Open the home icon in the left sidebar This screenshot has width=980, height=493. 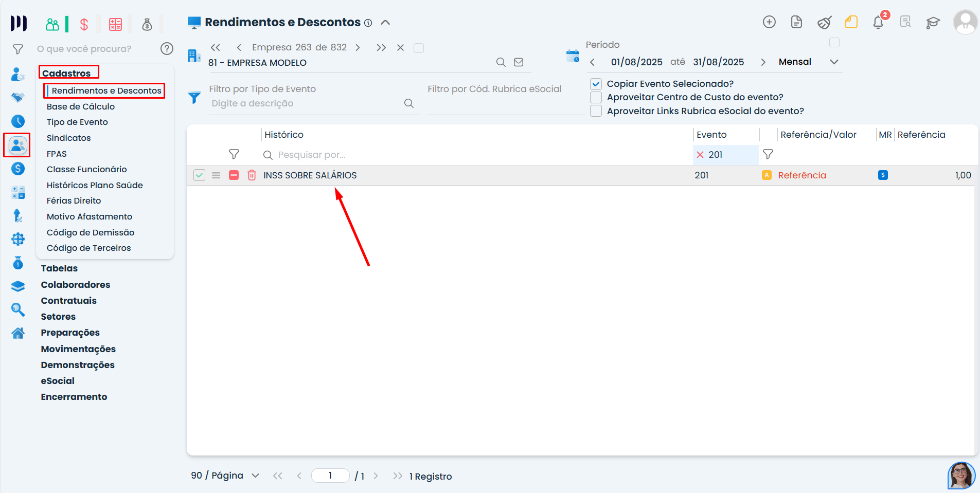pyautogui.click(x=18, y=333)
